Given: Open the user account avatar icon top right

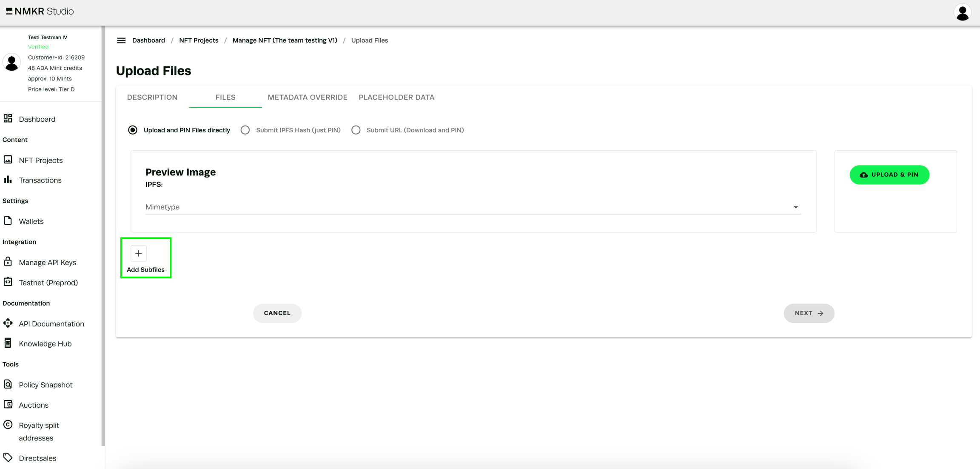Looking at the screenshot, I should coord(963,12).
